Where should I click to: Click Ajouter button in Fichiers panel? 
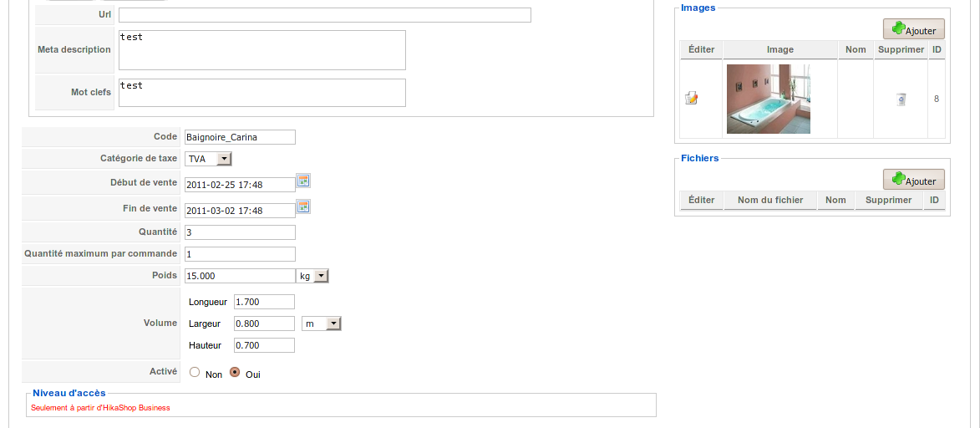point(914,180)
